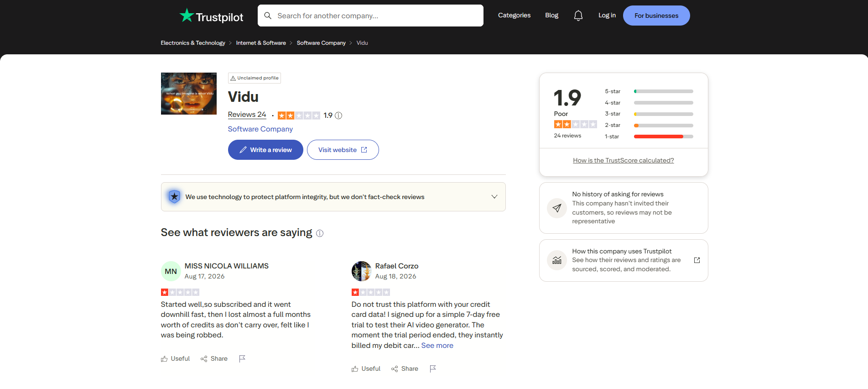Click the 'Aug 17, 2026' review date
Screen dimensions: 868x389
205,277
